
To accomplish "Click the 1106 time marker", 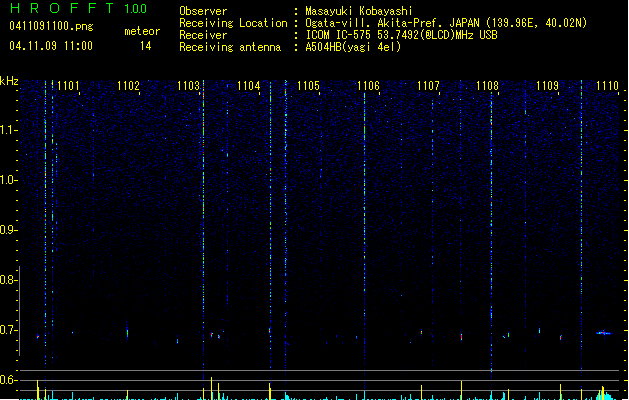I will [x=368, y=86].
